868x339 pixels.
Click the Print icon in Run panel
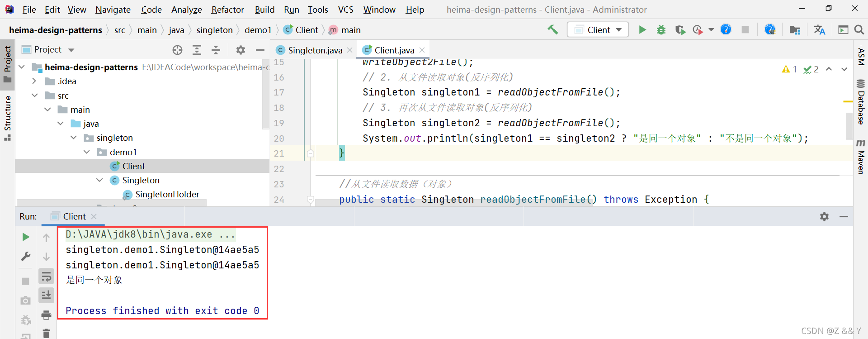[46, 315]
